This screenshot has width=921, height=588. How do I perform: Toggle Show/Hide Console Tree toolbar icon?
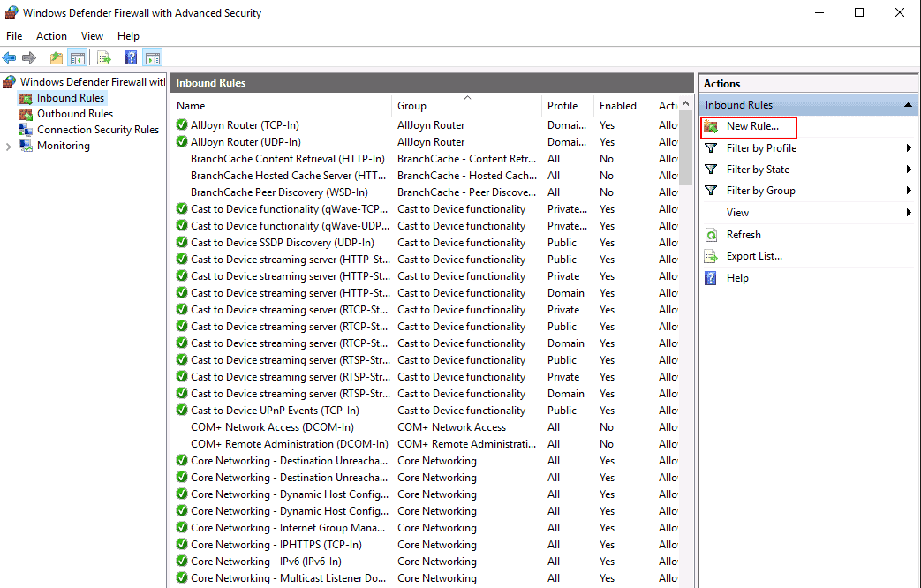click(77, 57)
